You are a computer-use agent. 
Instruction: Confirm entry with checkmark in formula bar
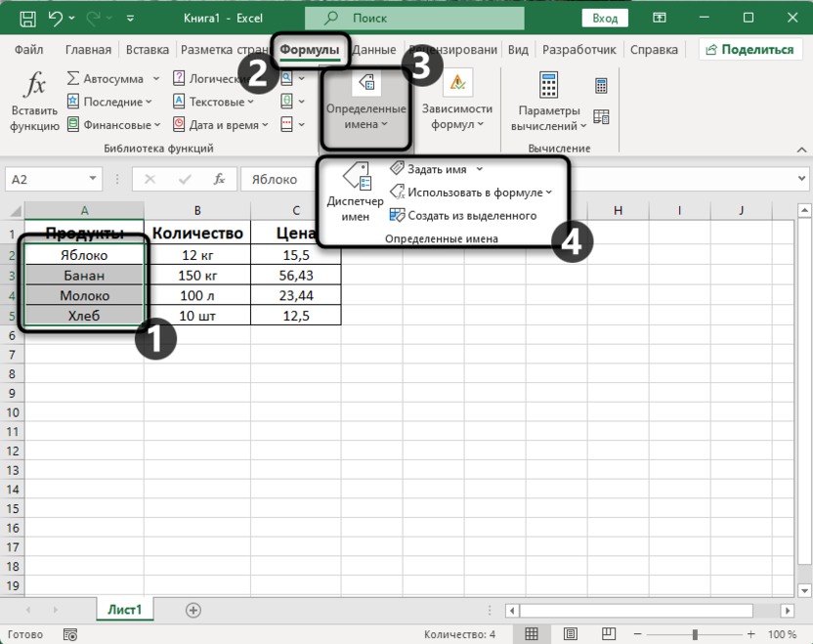pyautogui.click(x=185, y=180)
